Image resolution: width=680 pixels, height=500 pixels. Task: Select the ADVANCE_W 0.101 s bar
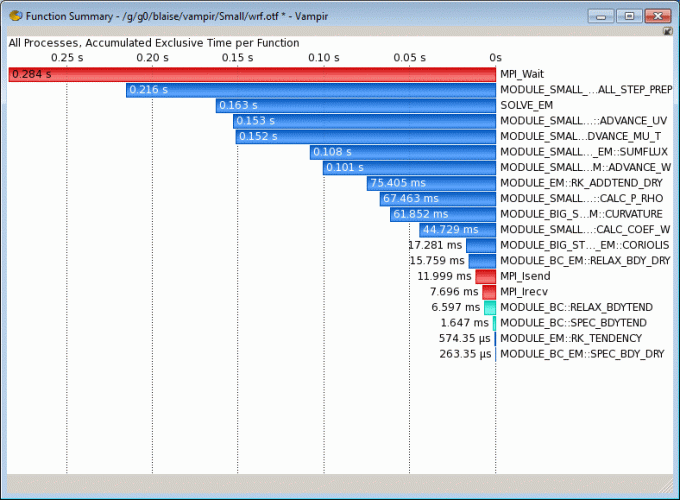point(409,168)
